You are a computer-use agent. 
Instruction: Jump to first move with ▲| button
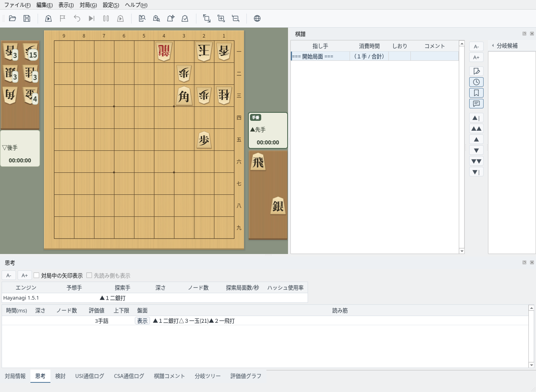click(476, 118)
